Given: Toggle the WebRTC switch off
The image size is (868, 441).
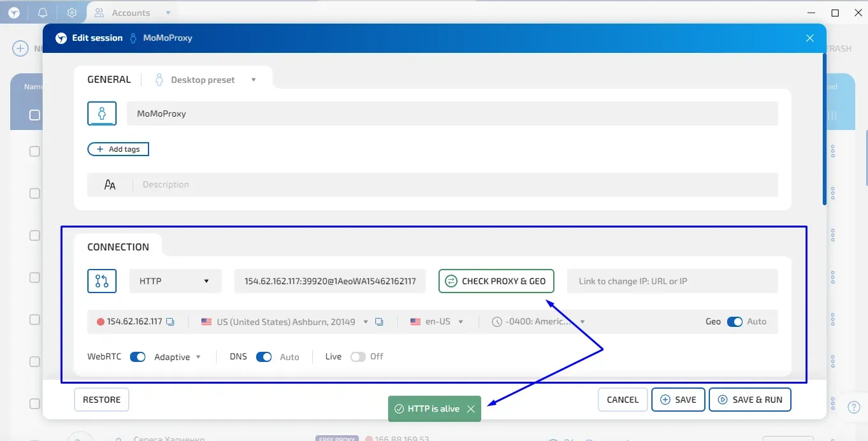Looking at the screenshot, I should [137, 357].
